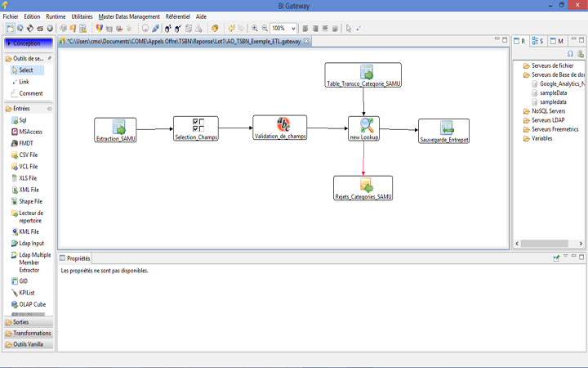Click the Table_Transco_Categorie_SAMU node

363,75
